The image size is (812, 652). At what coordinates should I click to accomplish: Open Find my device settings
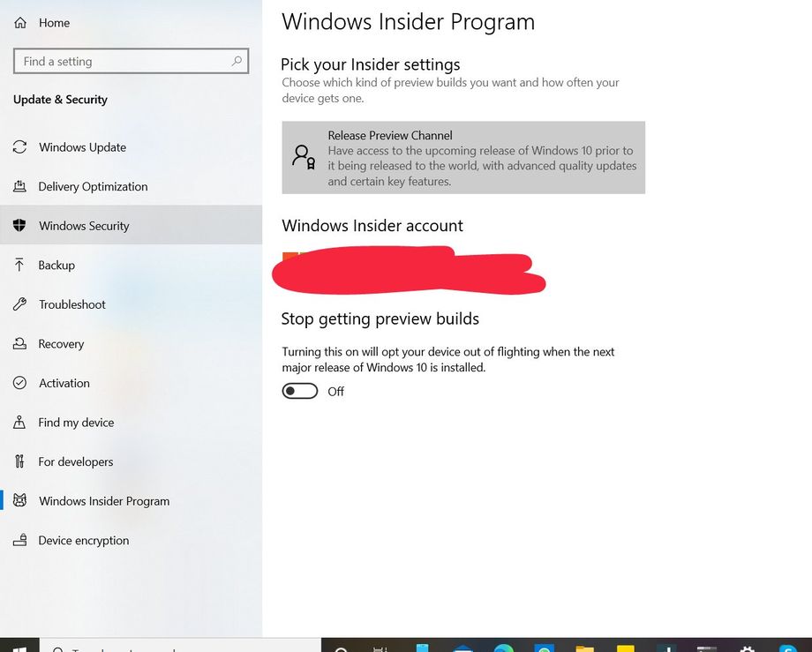coord(131,423)
